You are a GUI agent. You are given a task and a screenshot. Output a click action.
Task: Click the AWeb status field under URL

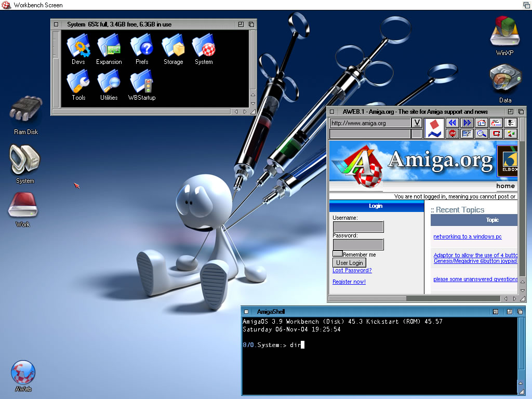point(370,134)
